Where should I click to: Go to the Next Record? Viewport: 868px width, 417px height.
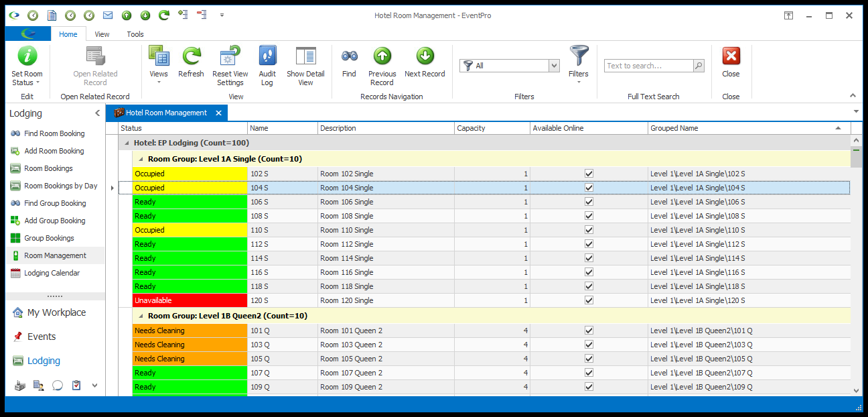(425, 62)
